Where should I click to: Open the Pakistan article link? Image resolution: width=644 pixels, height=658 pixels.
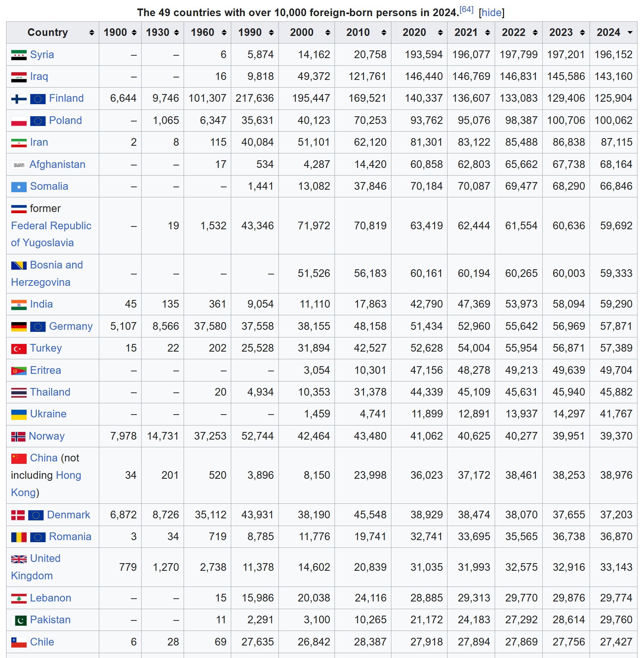pos(50,620)
